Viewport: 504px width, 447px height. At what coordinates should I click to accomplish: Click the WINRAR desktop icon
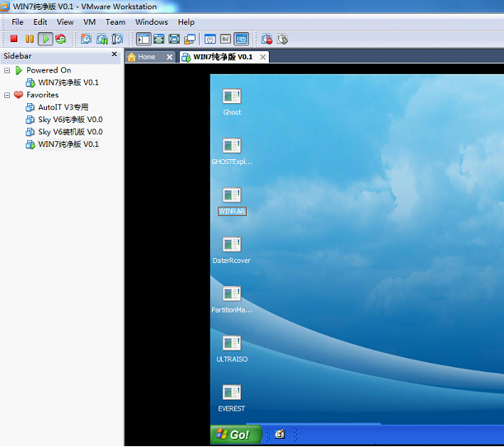pos(232,195)
